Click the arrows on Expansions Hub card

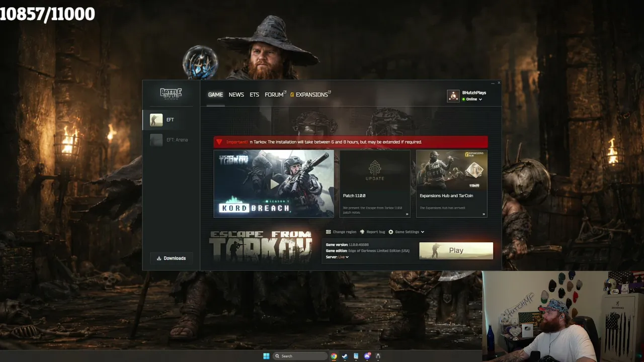coord(484,214)
